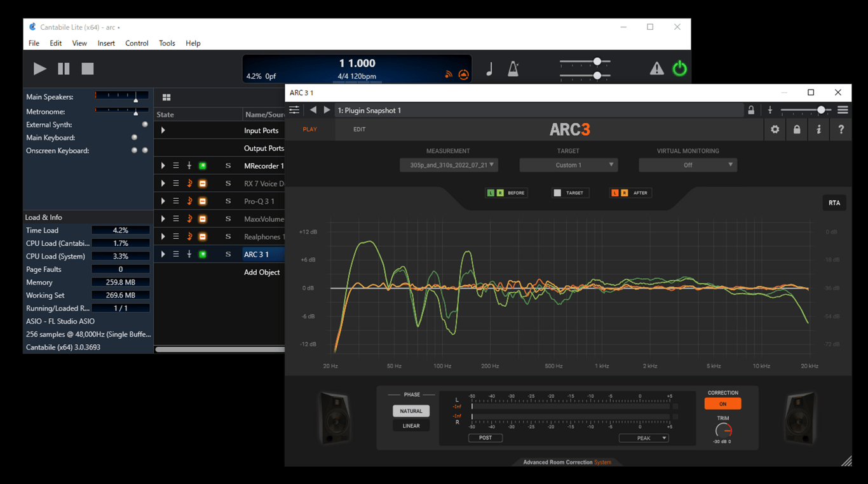The image size is (868, 484).
Task: Open the Edit menu in Cantabile
Action: [x=56, y=43]
